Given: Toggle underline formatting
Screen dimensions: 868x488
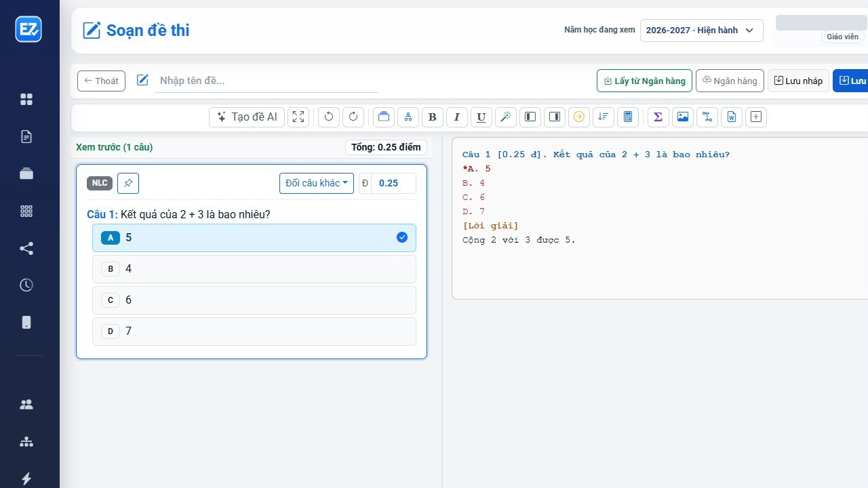Looking at the screenshot, I should pos(481,117).
